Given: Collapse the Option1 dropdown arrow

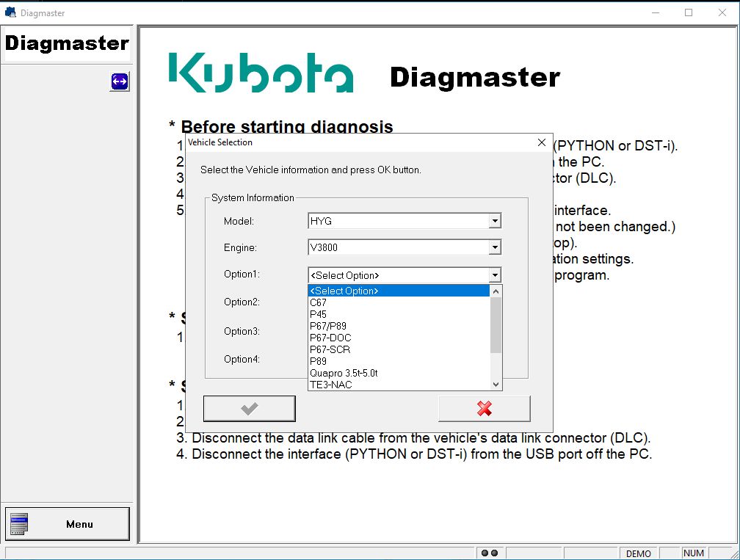Looking at the screenshot, I should coord(495,275).
